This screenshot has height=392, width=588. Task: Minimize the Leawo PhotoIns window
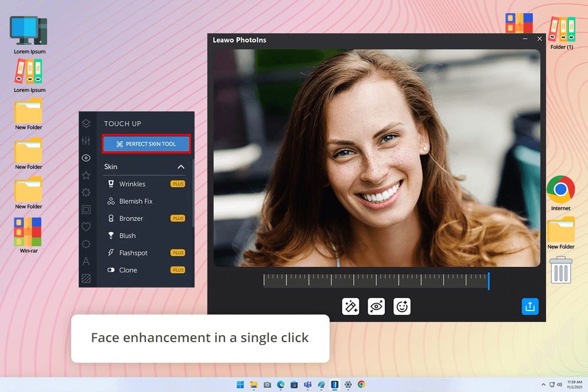(x=525, y=38)
